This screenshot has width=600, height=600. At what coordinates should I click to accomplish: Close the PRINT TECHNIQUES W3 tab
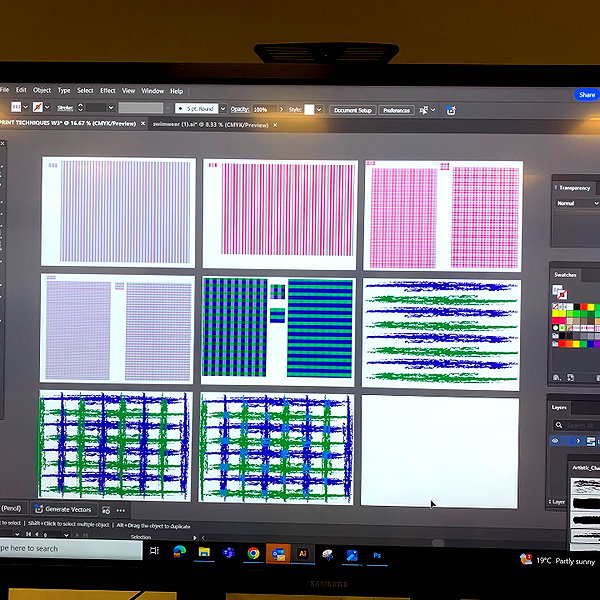pos(143,124)
